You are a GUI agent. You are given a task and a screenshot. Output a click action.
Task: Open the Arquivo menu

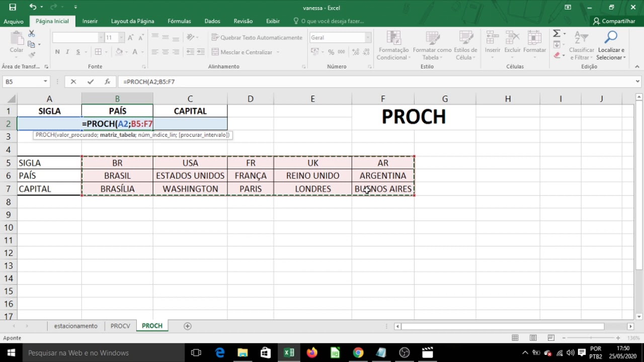[14, 21]
